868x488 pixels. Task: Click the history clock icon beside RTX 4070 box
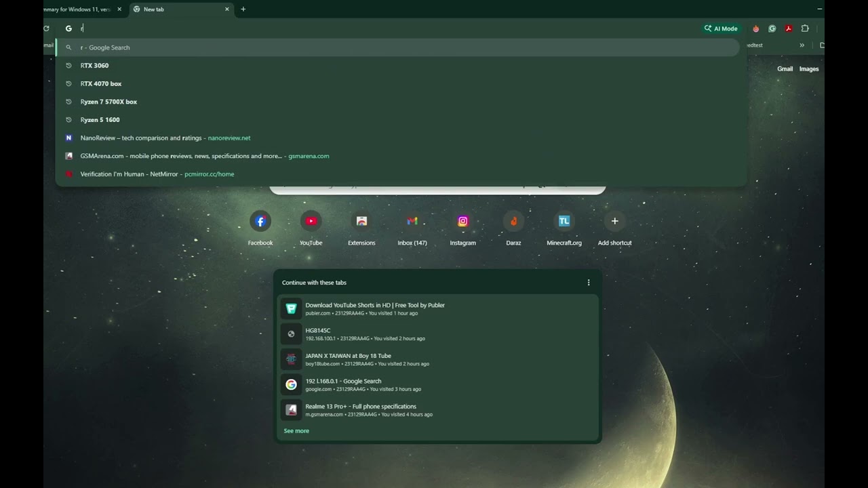[x=68, y=83]
